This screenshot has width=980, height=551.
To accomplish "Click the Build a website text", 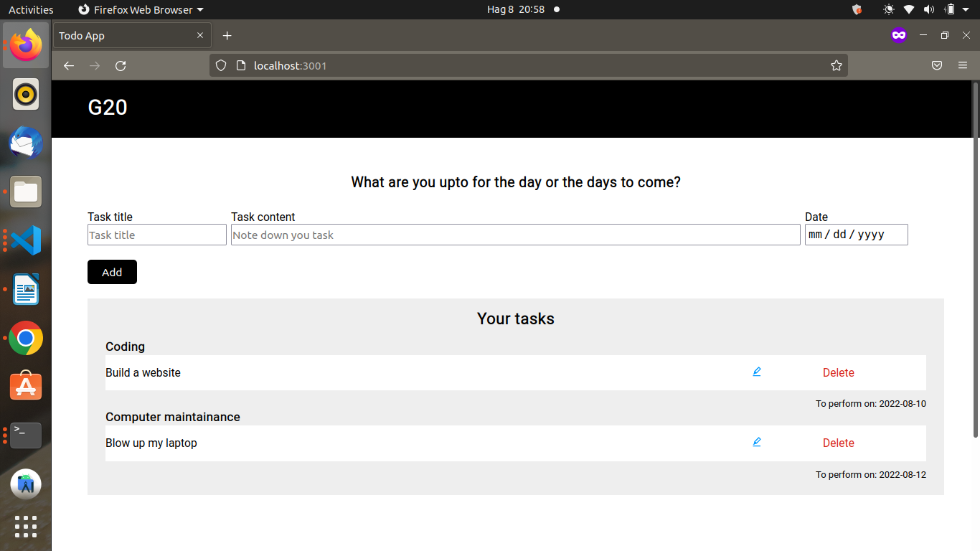I will point(143,372).
